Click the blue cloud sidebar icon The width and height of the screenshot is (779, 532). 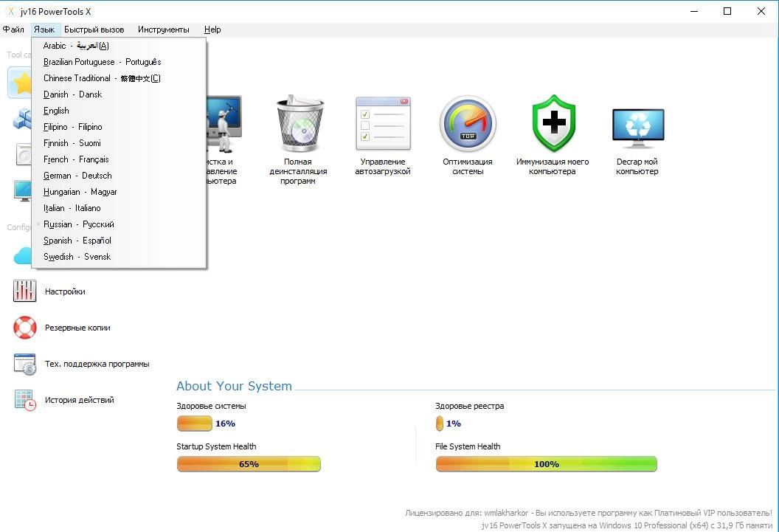pyautogui.click(x=22, y=256)
